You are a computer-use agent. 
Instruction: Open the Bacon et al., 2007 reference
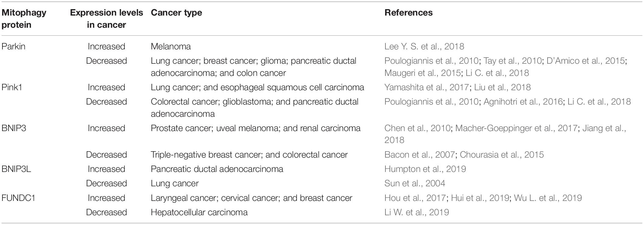(x=419, y=155)
